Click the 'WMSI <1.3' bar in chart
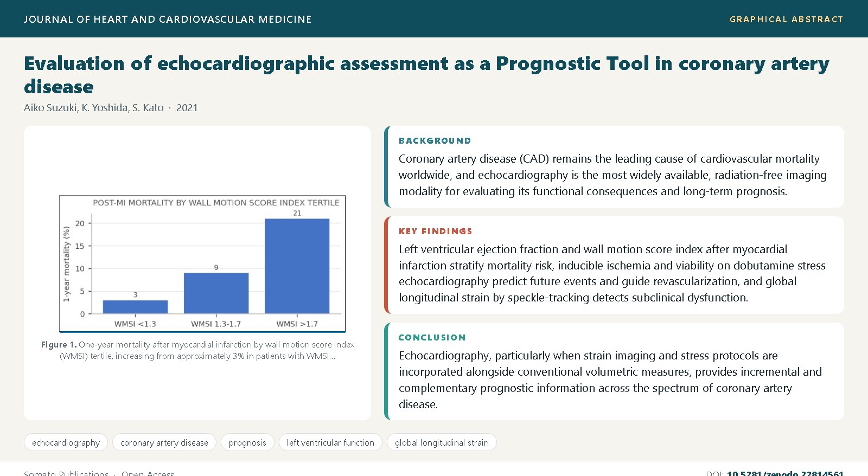Image resolution: width=868 pixels, height=476 pixels. 135,306
